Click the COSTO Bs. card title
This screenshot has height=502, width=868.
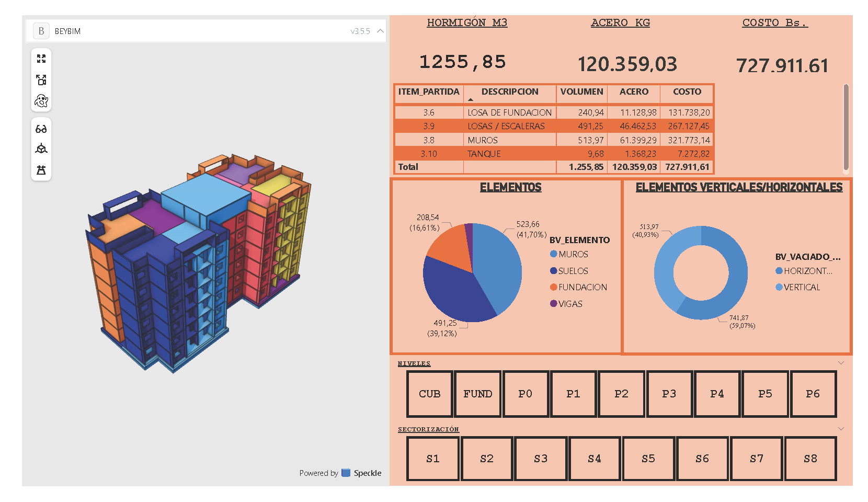pyautogui.click(x=775, y=22)
